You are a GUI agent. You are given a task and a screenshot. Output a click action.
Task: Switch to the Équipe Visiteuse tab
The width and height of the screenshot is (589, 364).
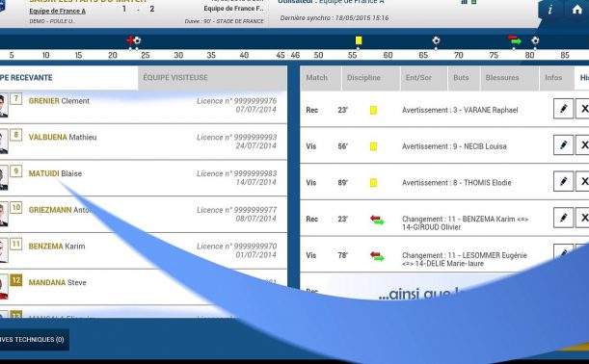pos(212,78)
